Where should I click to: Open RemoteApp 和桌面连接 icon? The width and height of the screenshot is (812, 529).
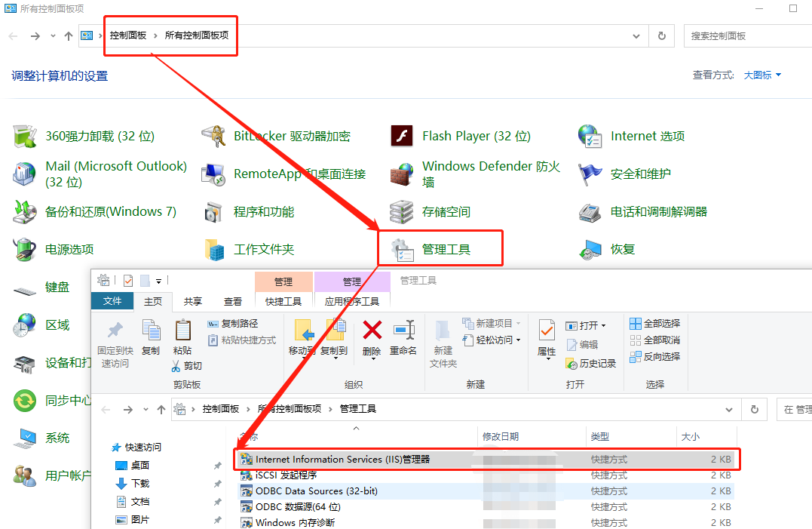[x=213, y=174]
